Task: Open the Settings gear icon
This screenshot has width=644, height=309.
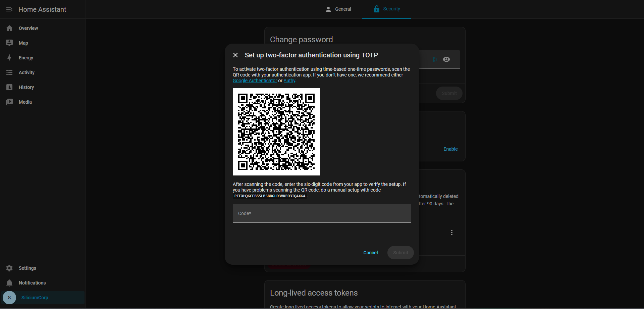Action: pyautogui.click(x=9, y=268)
